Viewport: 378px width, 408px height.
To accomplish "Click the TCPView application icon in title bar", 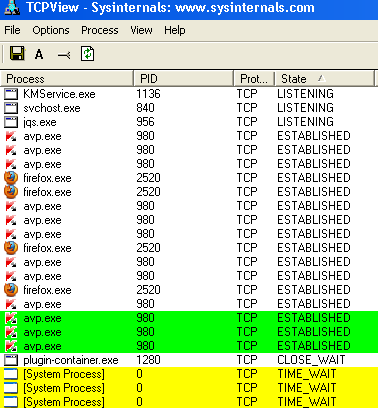I will click(x=12, y=7).
